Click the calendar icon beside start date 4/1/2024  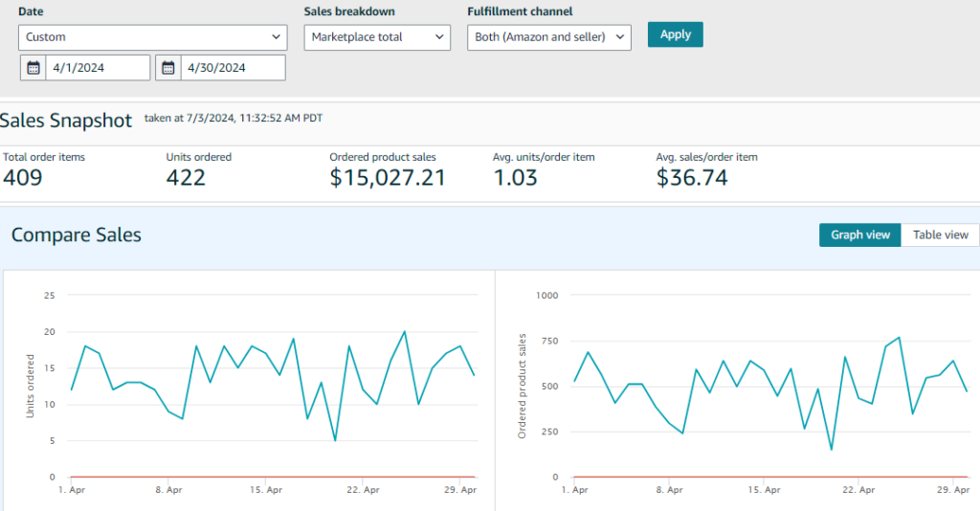[33, 68]
